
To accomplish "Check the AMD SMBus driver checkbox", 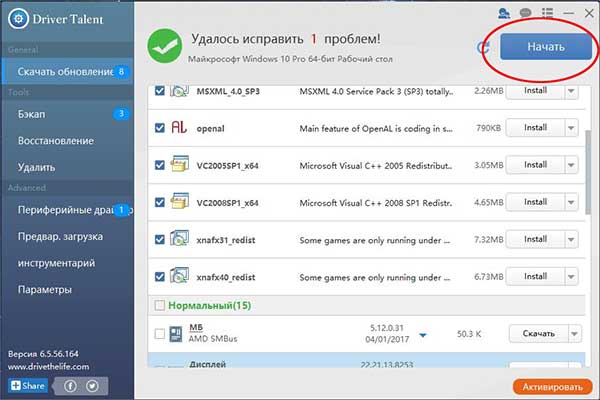I will coord(160,334).
